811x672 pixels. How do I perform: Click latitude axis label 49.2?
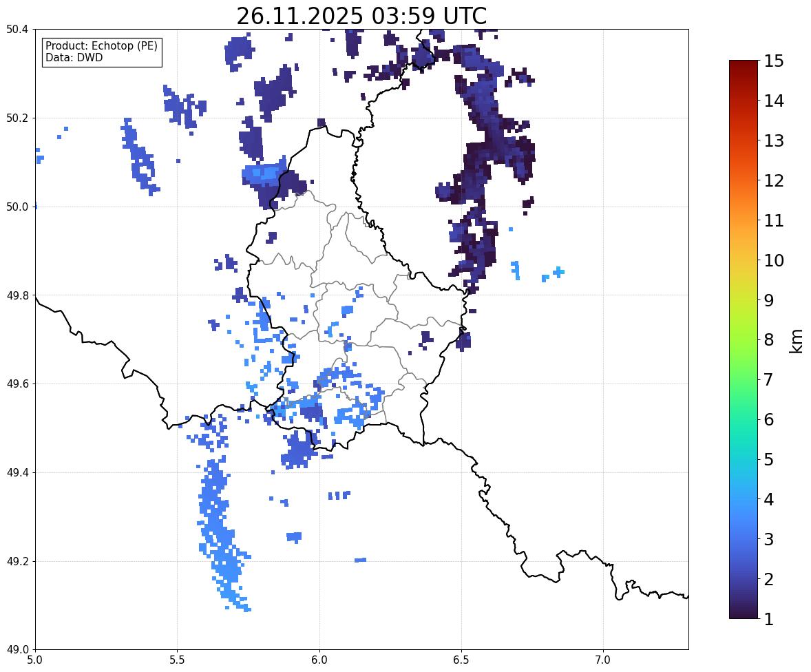[x=17, y=561]
